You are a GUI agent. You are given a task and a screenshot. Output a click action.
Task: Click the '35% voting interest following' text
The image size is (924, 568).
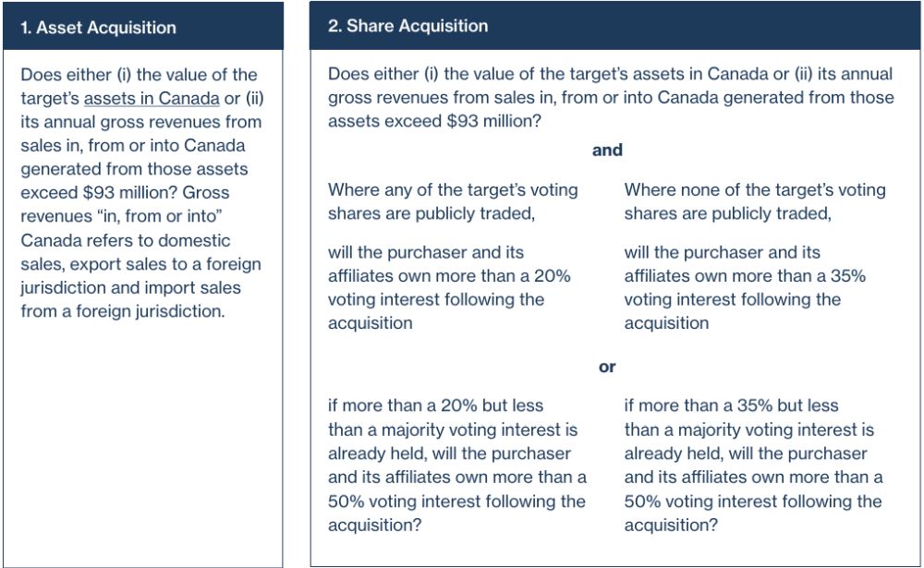click(745, 287)
